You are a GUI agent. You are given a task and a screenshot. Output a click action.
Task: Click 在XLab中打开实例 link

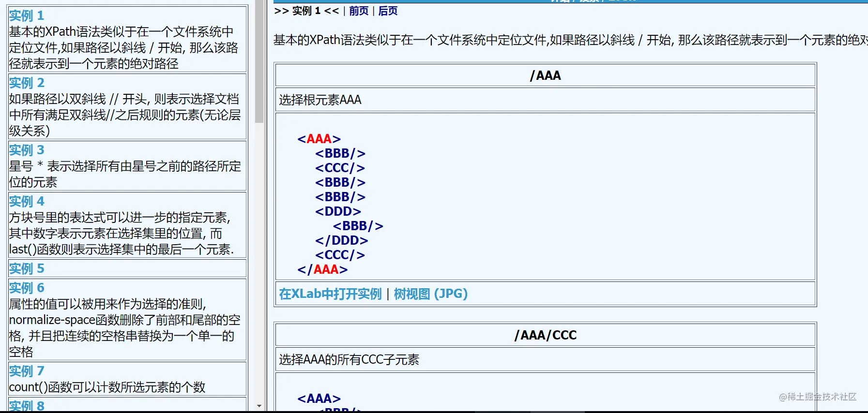click(x=330, y=294)
